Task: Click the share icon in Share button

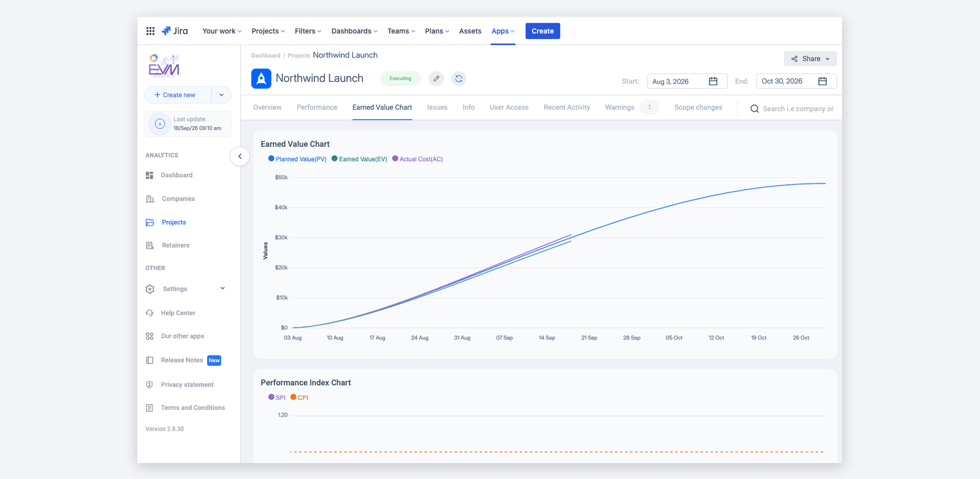Action: click(795, 59)
